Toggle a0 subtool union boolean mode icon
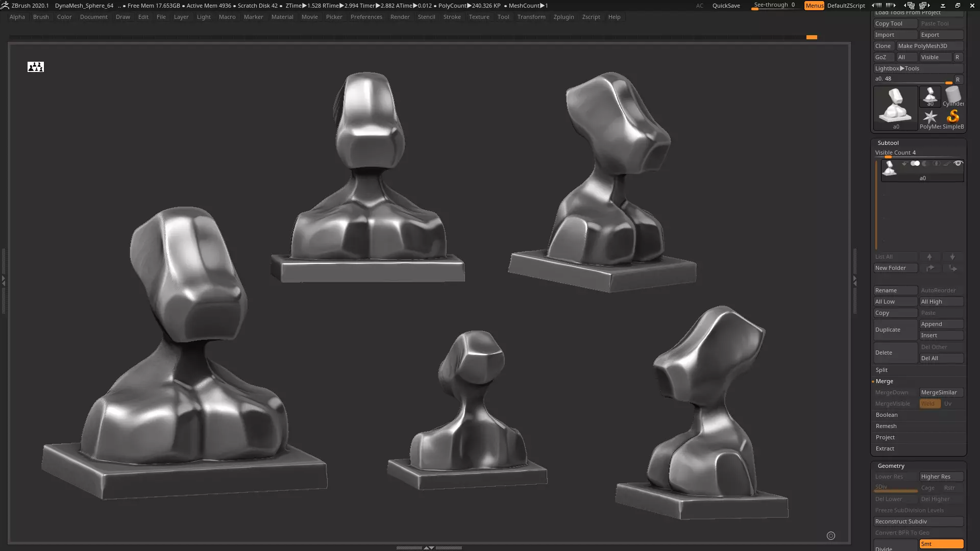This screenshot has height=551, width=980. tap(915, 164)
